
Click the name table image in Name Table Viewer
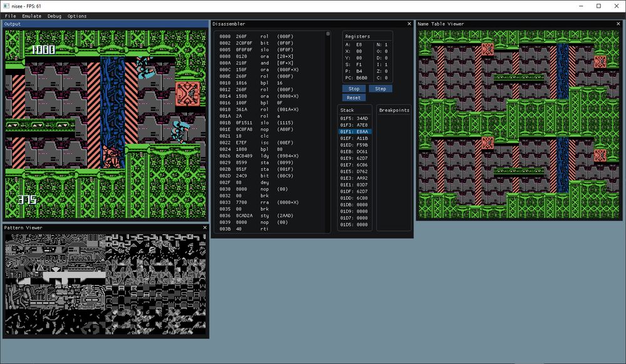coord(519,124)
